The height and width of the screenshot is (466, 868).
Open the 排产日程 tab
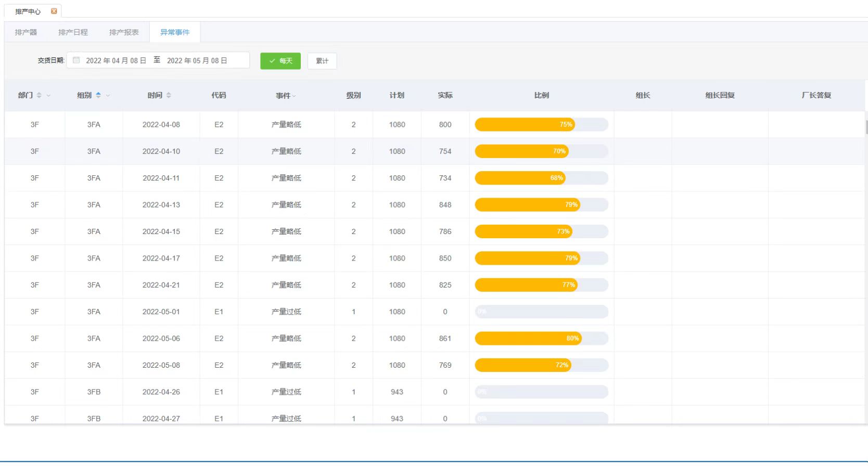73,32
